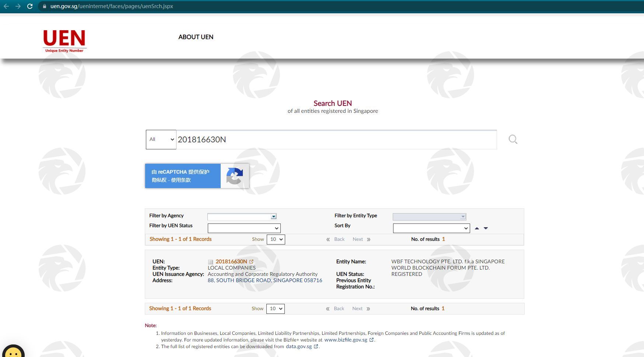The width and height of the screenshot is (644, 357).
Task: Click the magnifier search icon
Action: coord(513,139)
